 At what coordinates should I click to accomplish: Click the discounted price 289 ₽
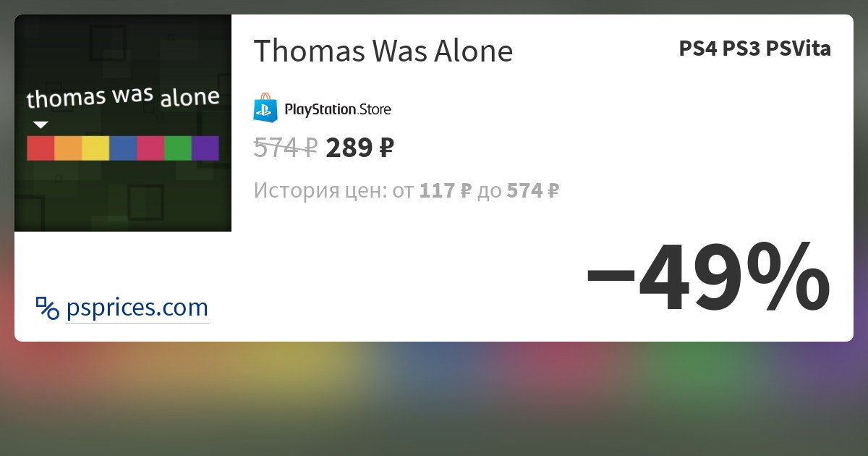359,148
